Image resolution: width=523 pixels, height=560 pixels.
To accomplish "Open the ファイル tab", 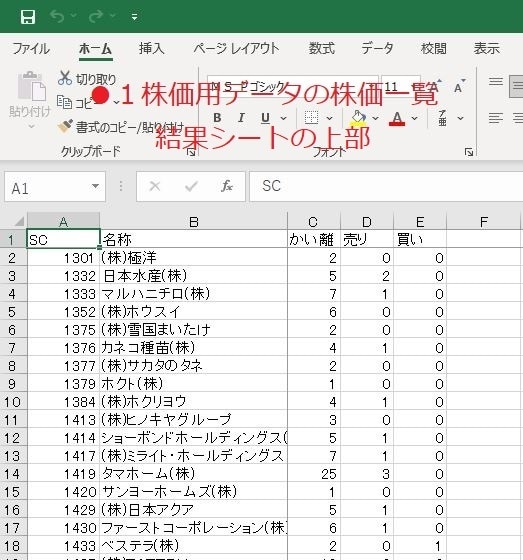I will tap(31, 48).
